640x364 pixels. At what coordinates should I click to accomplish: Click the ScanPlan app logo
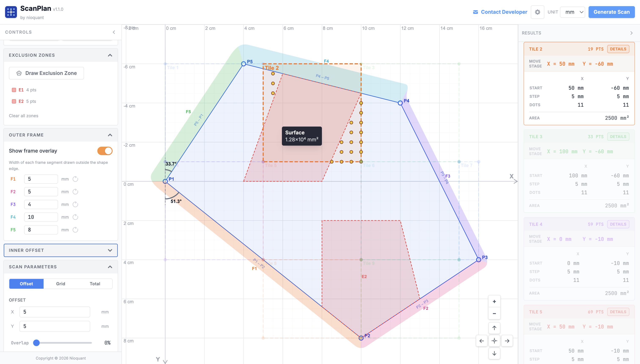11,12
